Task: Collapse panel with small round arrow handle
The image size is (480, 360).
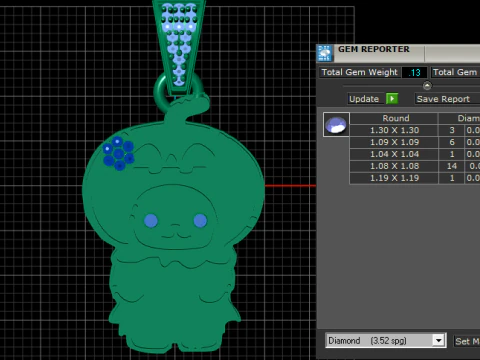Action: coord(427,86)
